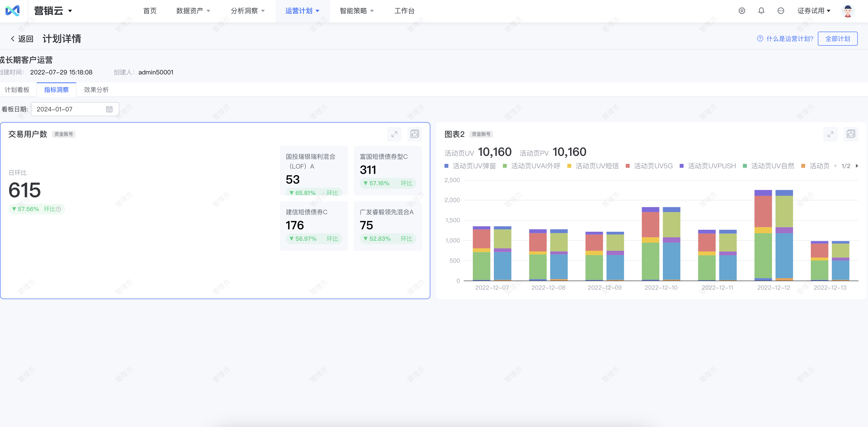Click the 资金账号 tag on 图表2
The height and width of the screenshot is (427, 868).
(481, 134)
